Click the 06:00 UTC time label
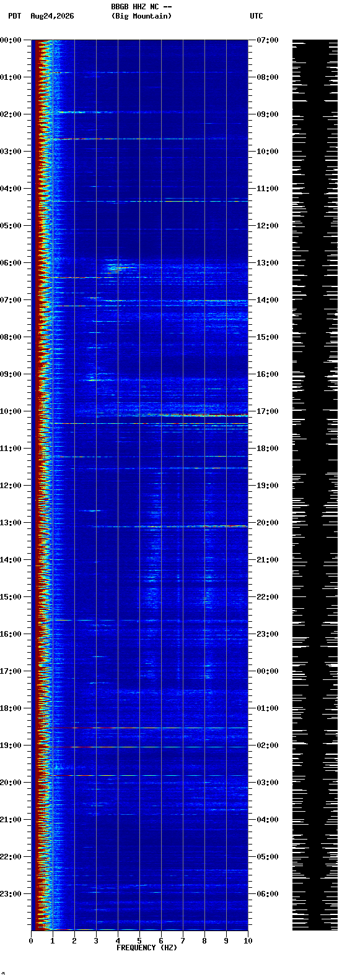 coord(268,894)
